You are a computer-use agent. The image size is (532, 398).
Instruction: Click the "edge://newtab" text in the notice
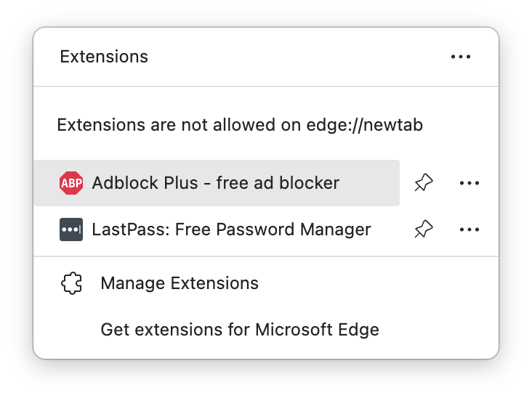point(372,126)
